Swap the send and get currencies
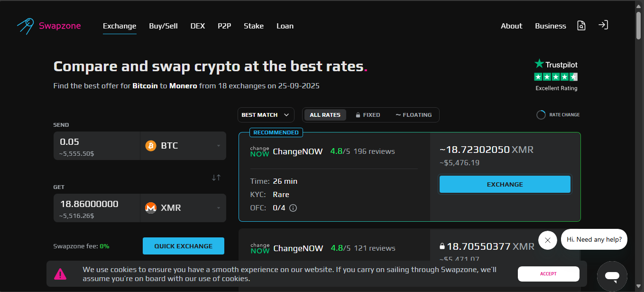The height and width of the screenshot is (292, 644). [x=216, y=178]
